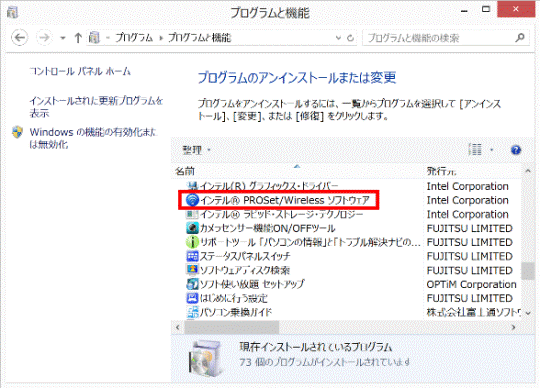
Task: Click the パソコン乗換ガイド icon
Action: 192,312
